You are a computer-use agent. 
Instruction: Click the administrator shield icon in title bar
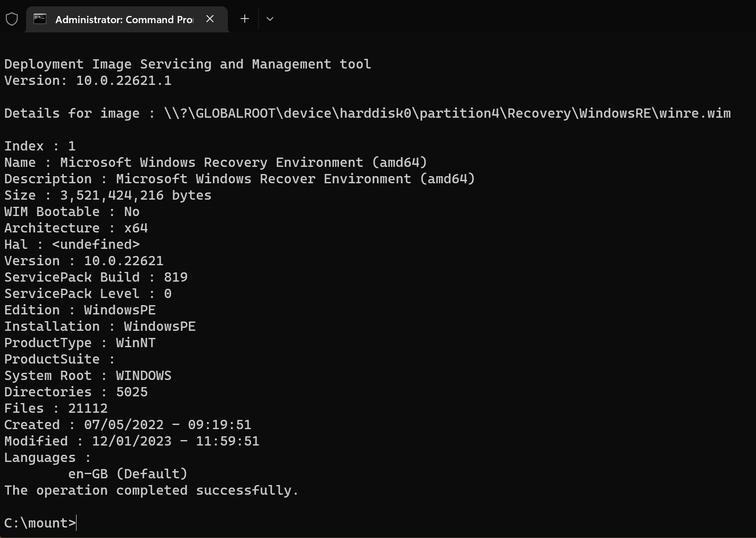12,19
